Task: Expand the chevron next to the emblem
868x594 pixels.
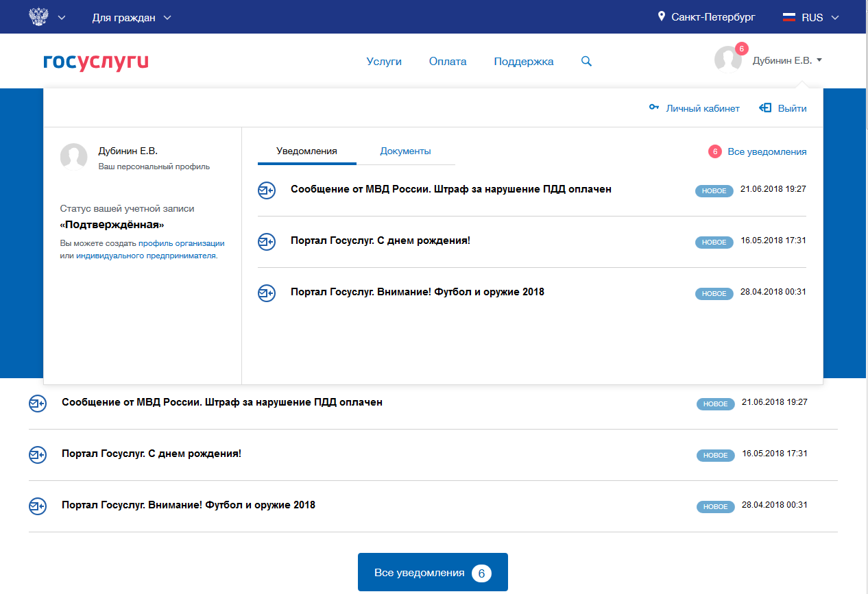Action: coord(62,17)
